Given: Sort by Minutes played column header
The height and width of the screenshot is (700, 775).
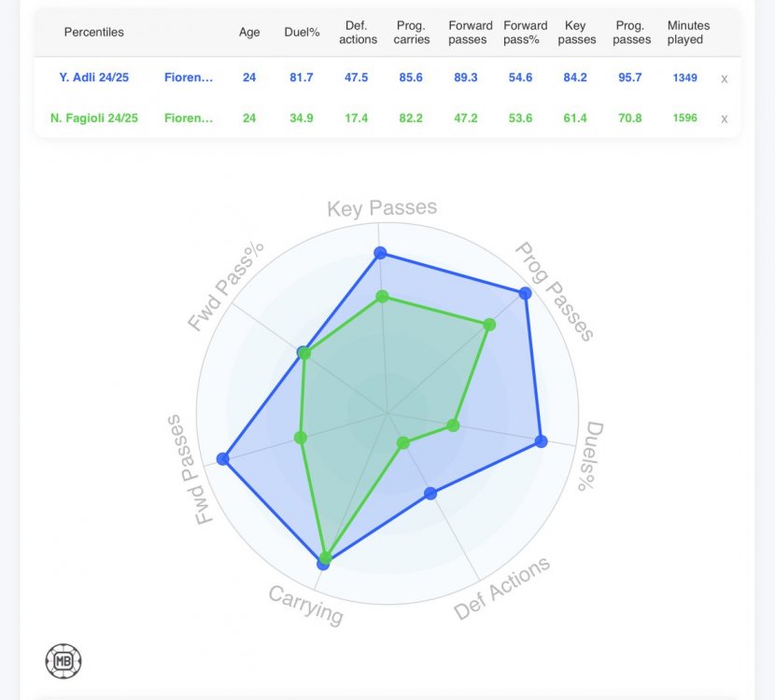Looking at the screenshot, I should [x=688, y=33].
